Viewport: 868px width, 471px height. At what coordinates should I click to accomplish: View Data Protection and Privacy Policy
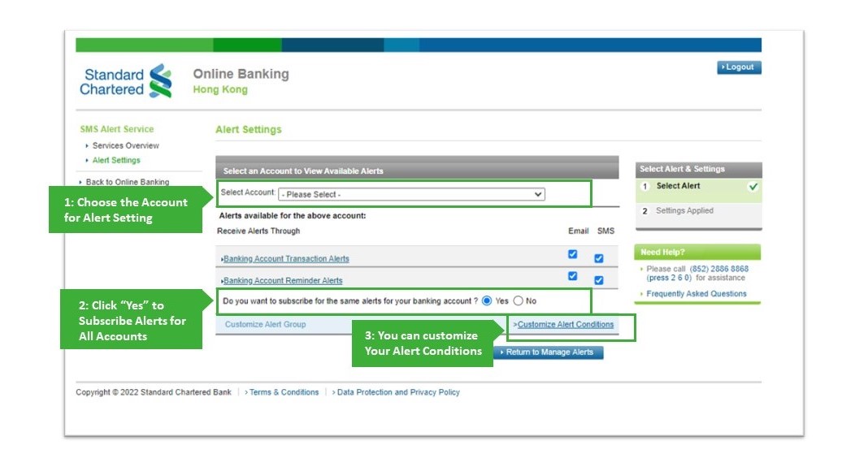397,391
